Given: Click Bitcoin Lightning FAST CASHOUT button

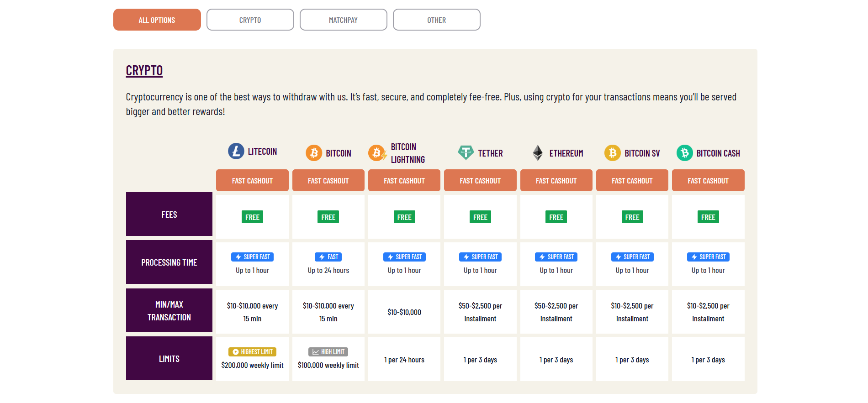Looking at the screenshot, I should click(x=404, y=180).
